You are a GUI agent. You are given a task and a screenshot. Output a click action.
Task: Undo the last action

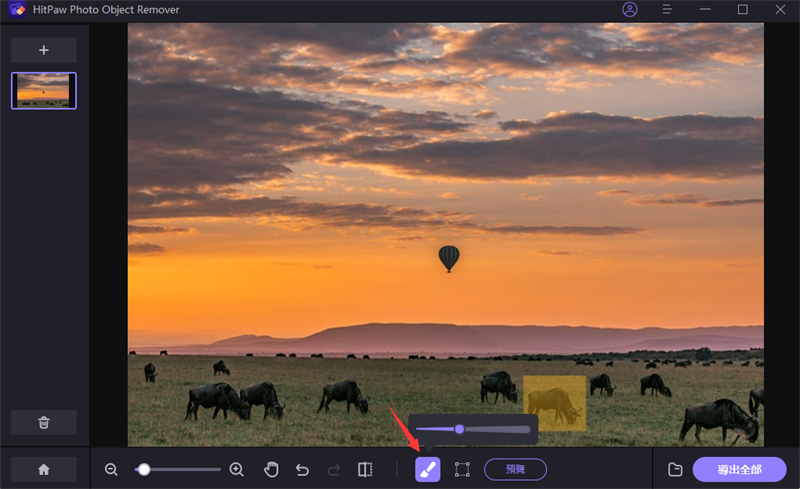(303, 470)
